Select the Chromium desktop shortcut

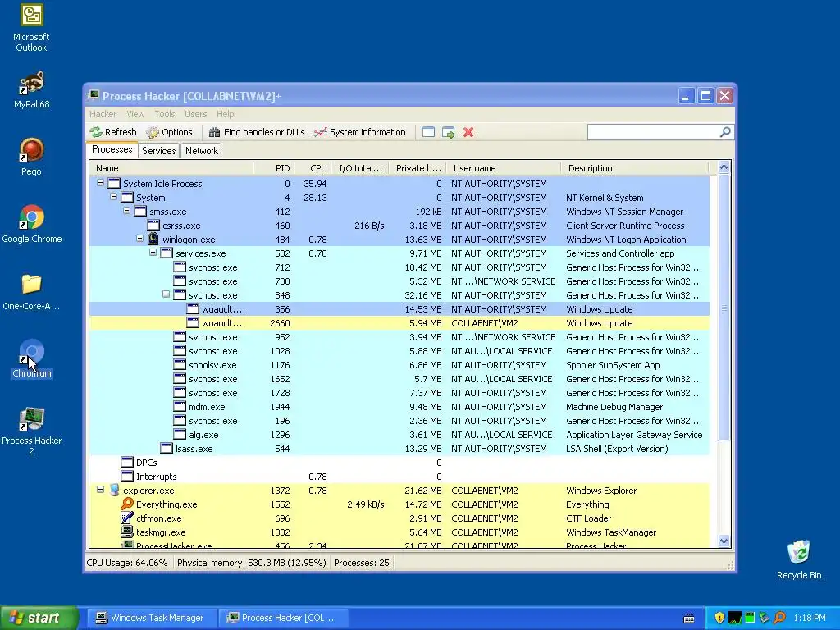[x=32, y=359]
